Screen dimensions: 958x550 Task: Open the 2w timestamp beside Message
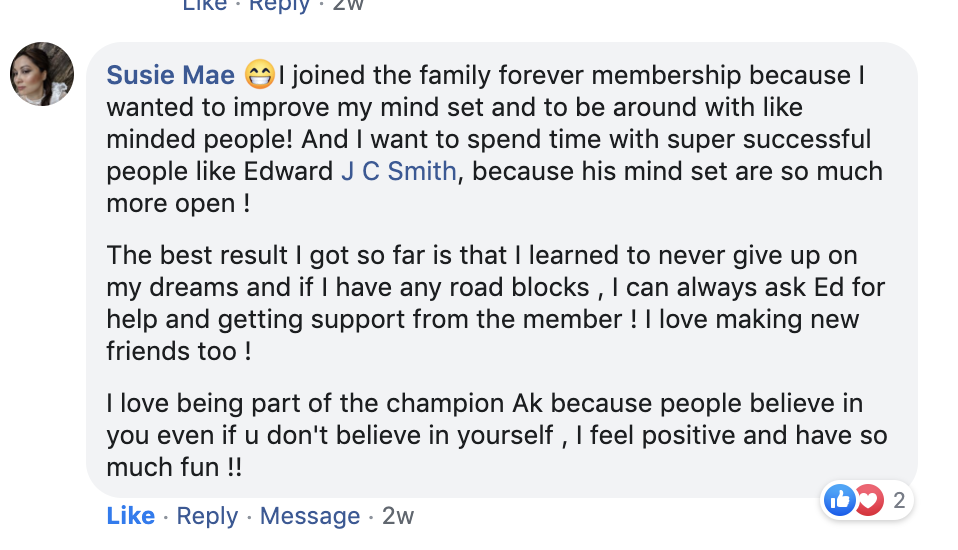point(398,516)
